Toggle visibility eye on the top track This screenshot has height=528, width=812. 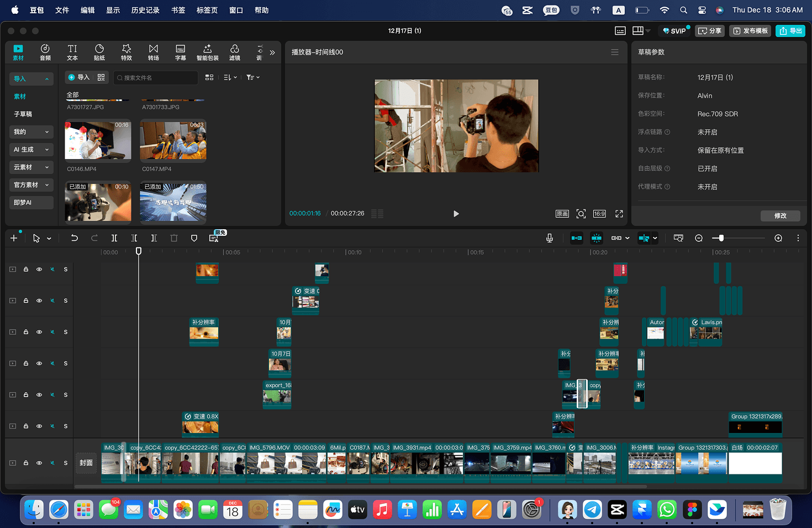[39, 270]
